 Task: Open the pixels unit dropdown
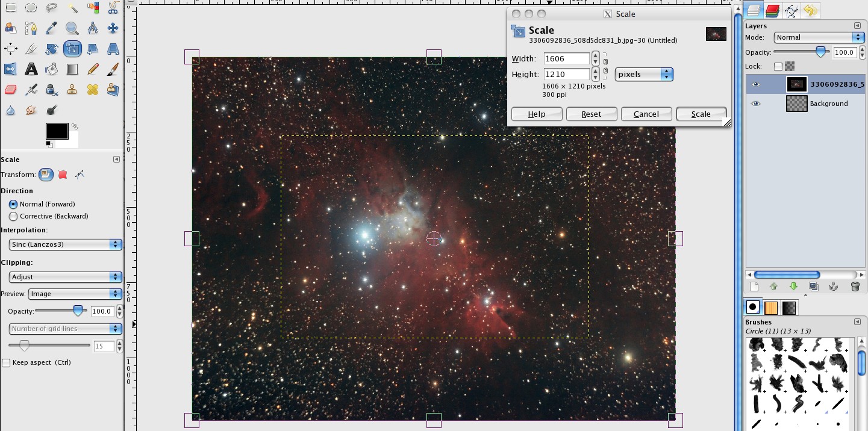click(644, 75)
